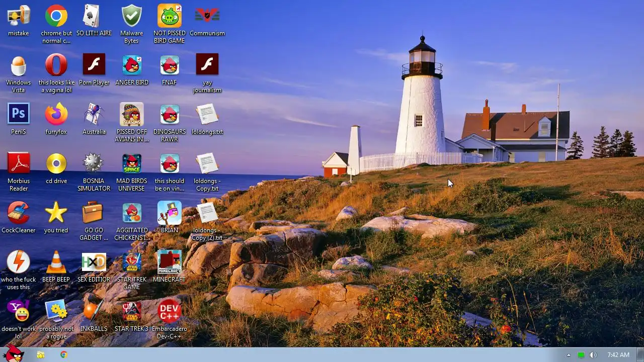Image resolution: width=644 pixels, height=362 pixels.
Task: Select the Windows Vista egg icon
Action: click(19, 65)
